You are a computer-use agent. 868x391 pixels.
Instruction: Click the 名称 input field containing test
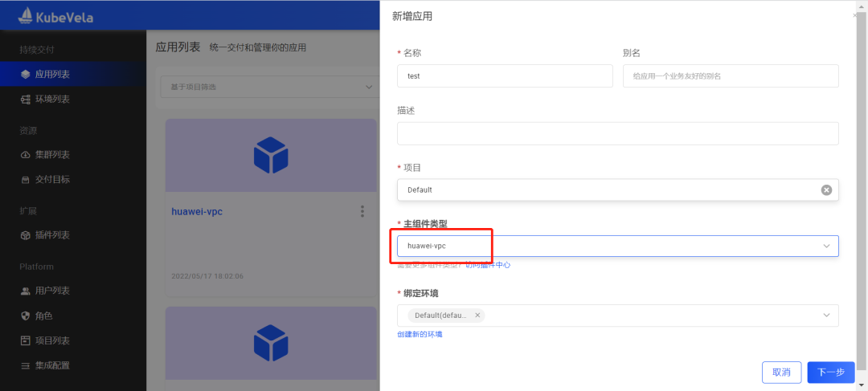coord(505,75)
